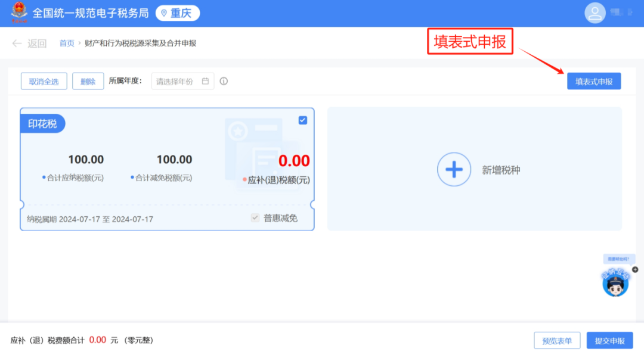644x355 pixels.
Task: Uncheck the 印花税 card checkbox
Action: 303,120
